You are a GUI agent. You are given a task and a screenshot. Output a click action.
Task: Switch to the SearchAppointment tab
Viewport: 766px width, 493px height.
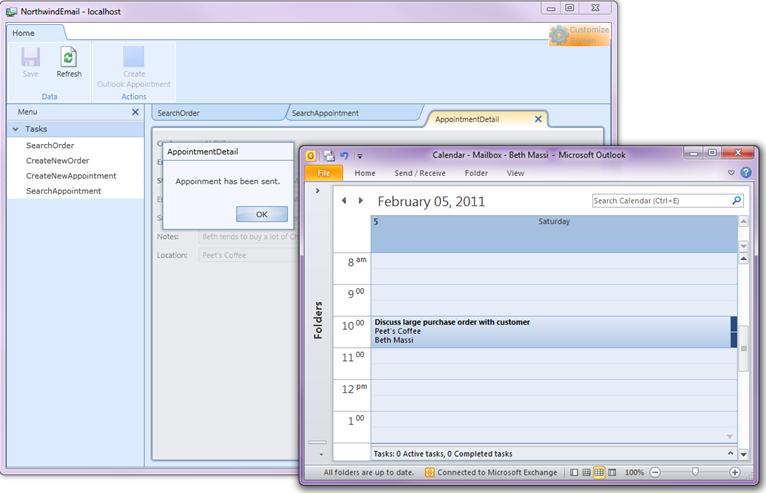[x=327, y=113]
